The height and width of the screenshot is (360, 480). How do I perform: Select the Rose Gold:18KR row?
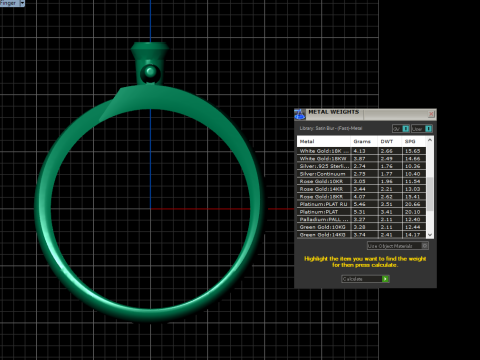pyautogui.click(x=361, y=197)
